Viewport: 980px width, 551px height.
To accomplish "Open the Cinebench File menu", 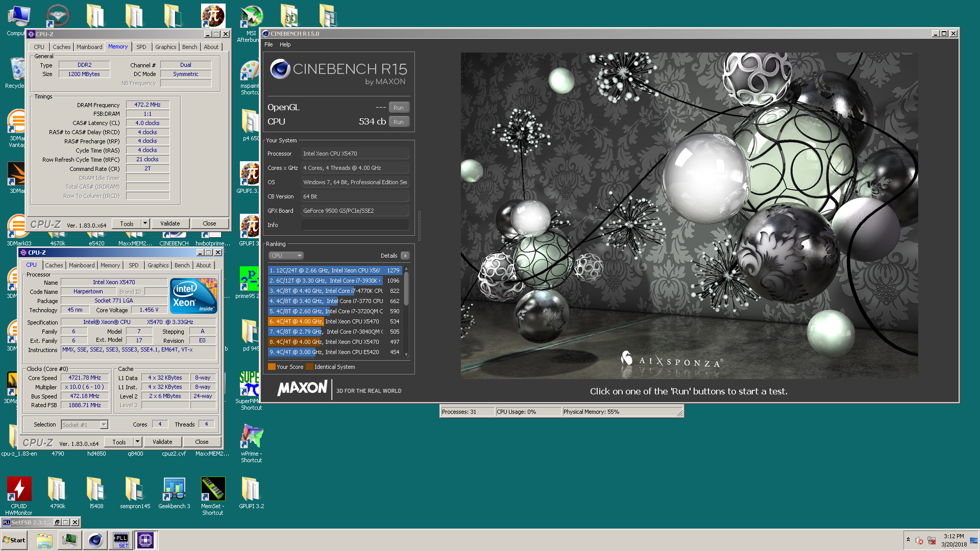I will click(x=268, y=44).
